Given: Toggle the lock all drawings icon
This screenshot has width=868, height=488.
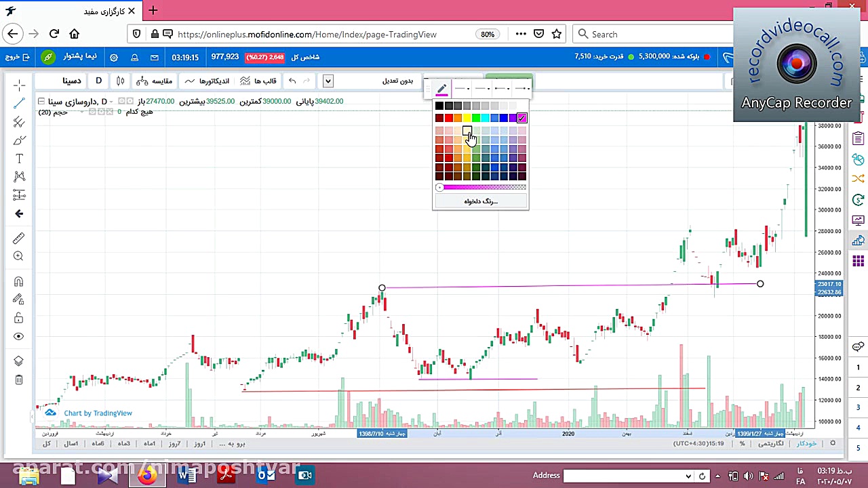Looking at the screenshot, I should pos(19,319).
